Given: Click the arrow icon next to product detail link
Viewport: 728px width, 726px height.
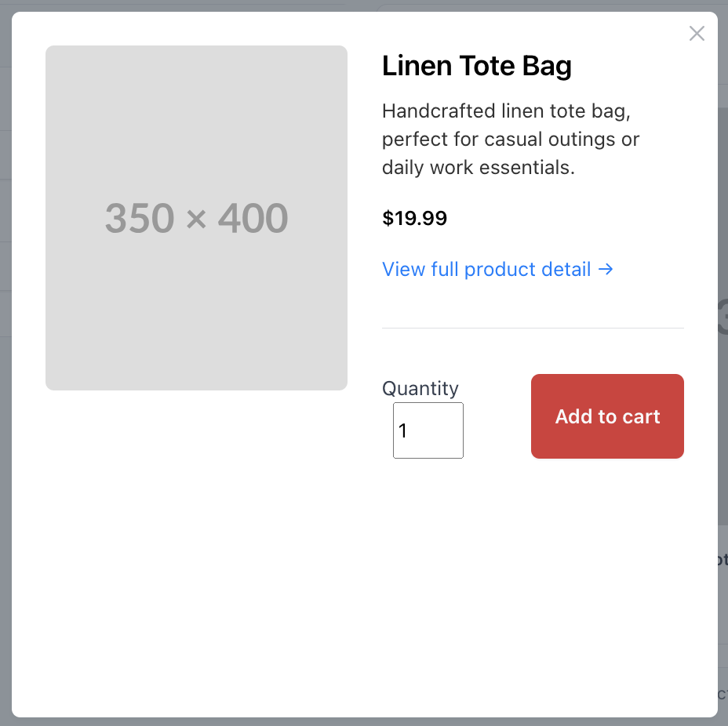Looking at the screenshot, I should pos(606,269).
